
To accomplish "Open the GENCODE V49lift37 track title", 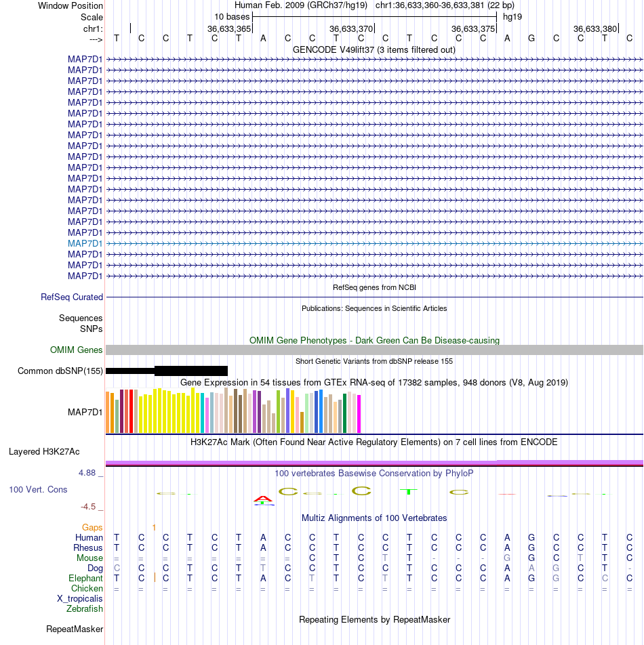I will pos(374,49).
